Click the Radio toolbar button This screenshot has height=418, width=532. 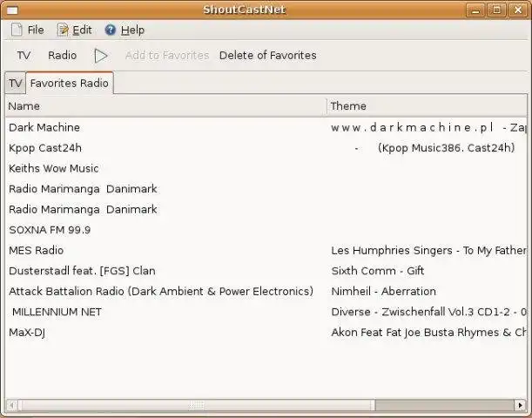[x=63, y=56]
